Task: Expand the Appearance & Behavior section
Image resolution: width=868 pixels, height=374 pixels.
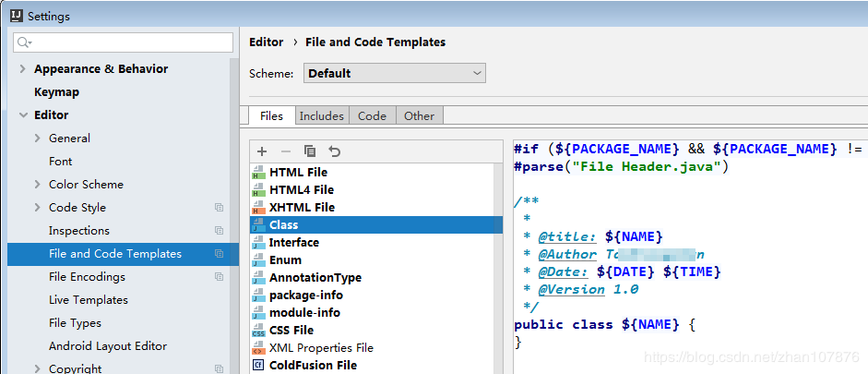Action: [22, 69]
